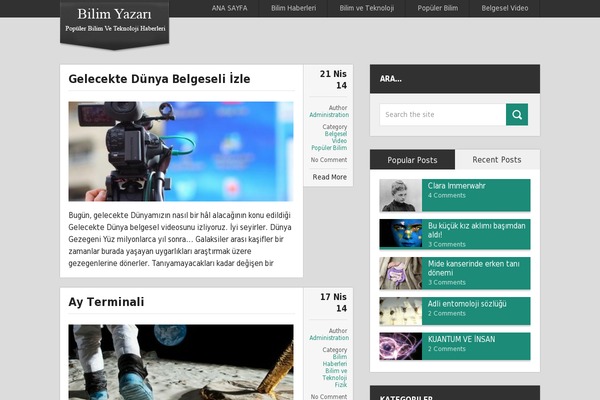Open Adli entomoloji sözlüğü post
The width and height of the screenshot is (600, 400).
tap(467, 304)
